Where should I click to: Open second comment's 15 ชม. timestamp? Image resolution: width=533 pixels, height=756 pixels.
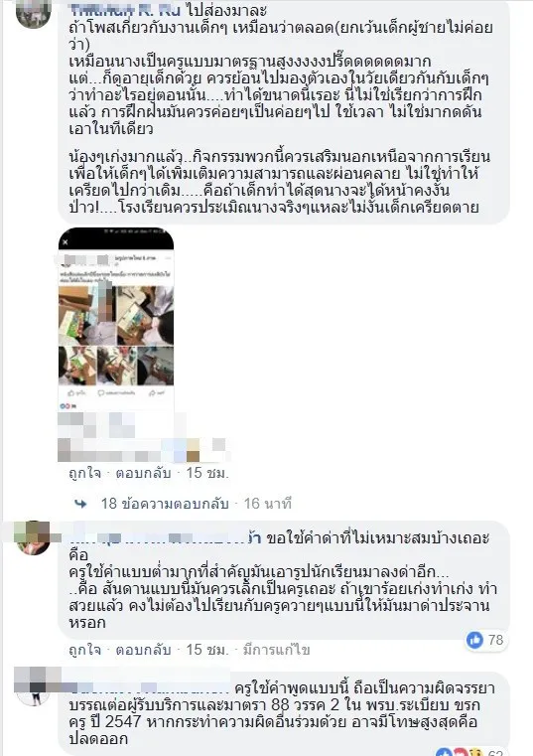[x=207, y=650]
